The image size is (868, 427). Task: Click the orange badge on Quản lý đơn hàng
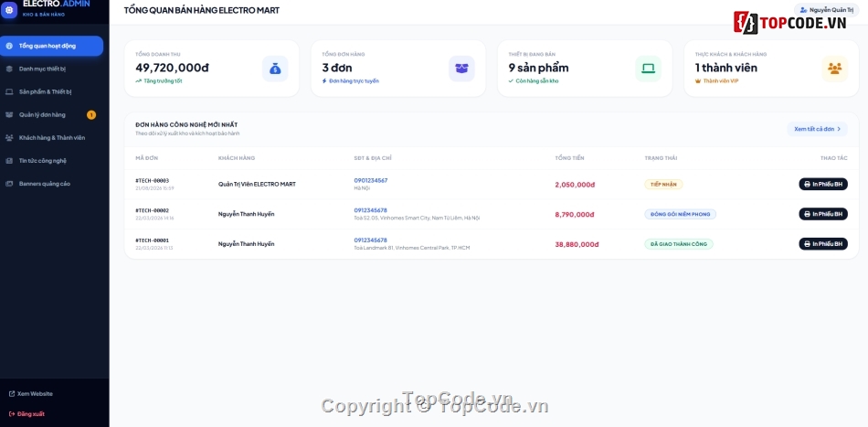click(x=91, y=114)
